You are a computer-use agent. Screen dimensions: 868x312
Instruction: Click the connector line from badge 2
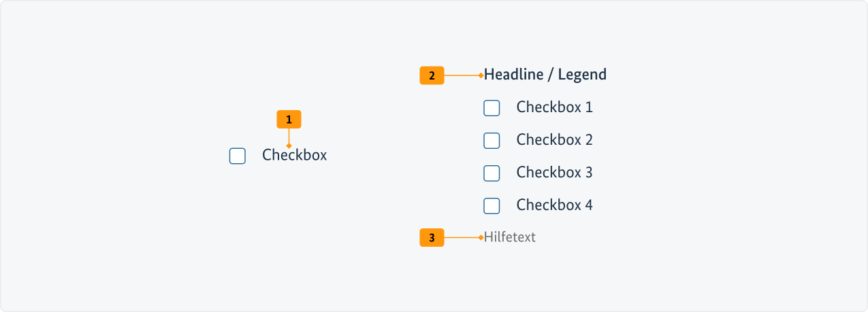pyautogui.click(x=462, y=75)
